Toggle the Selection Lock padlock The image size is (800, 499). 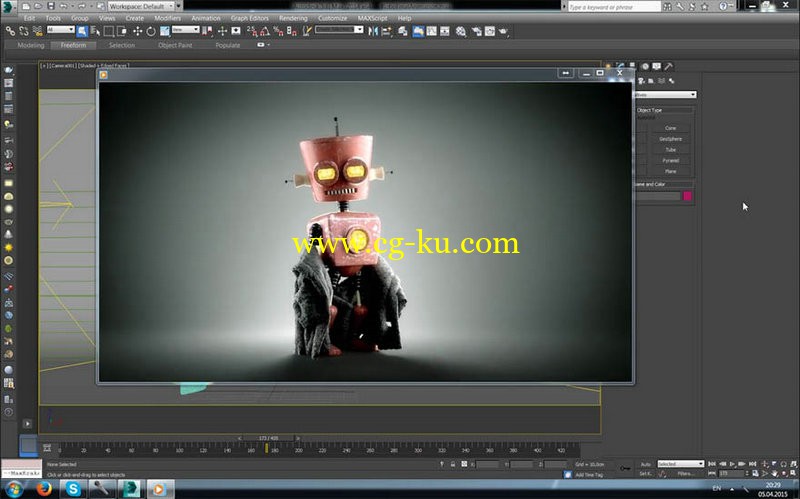tap(453, 464)
